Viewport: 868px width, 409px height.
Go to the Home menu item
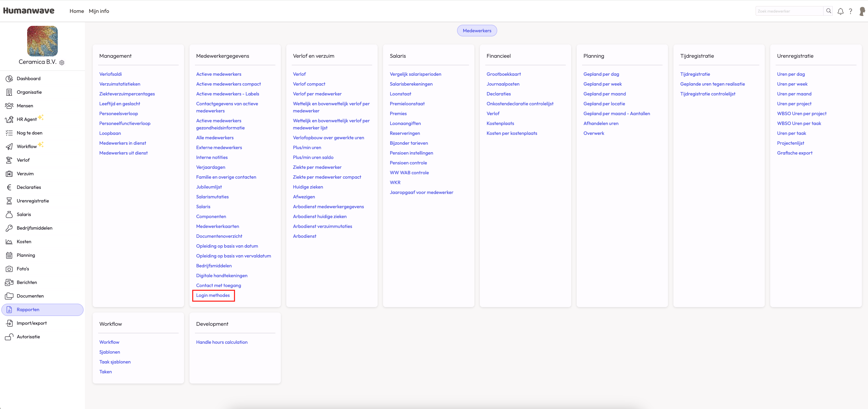pos(77,11)
